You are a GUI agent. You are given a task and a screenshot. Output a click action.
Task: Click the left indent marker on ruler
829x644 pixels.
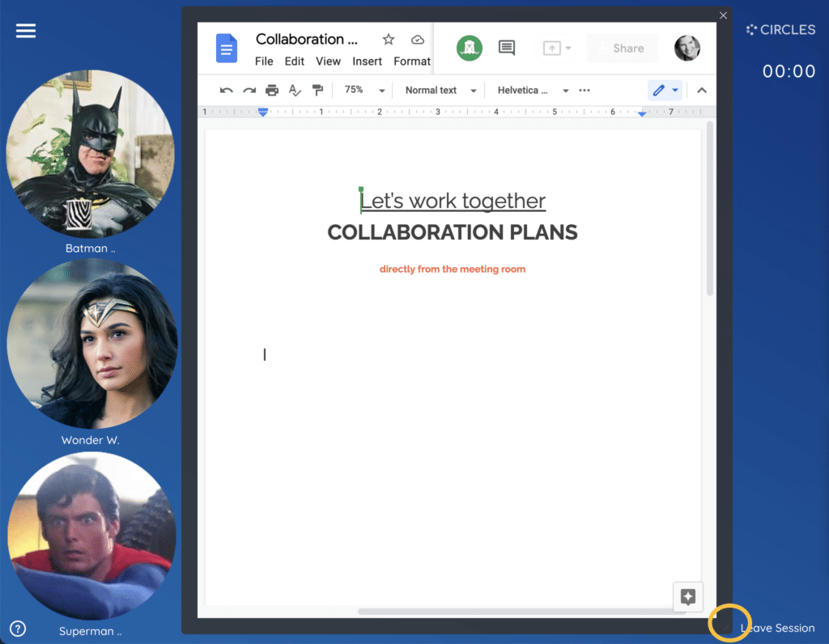[263, 112]
